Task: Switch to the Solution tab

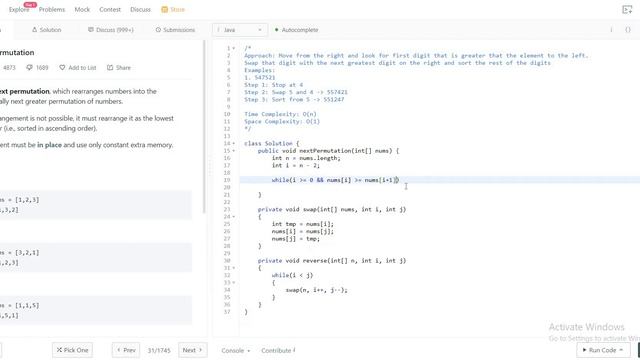Action: 47,30
